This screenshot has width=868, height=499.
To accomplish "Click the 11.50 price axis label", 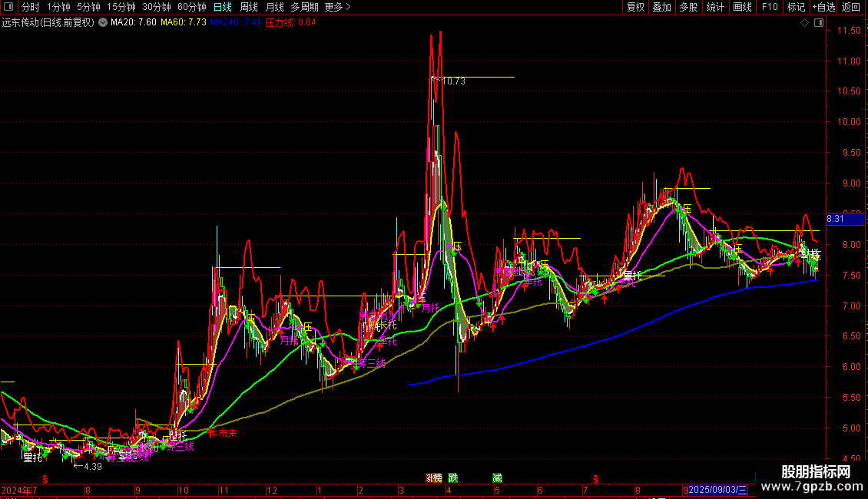I will pos(849,31).
